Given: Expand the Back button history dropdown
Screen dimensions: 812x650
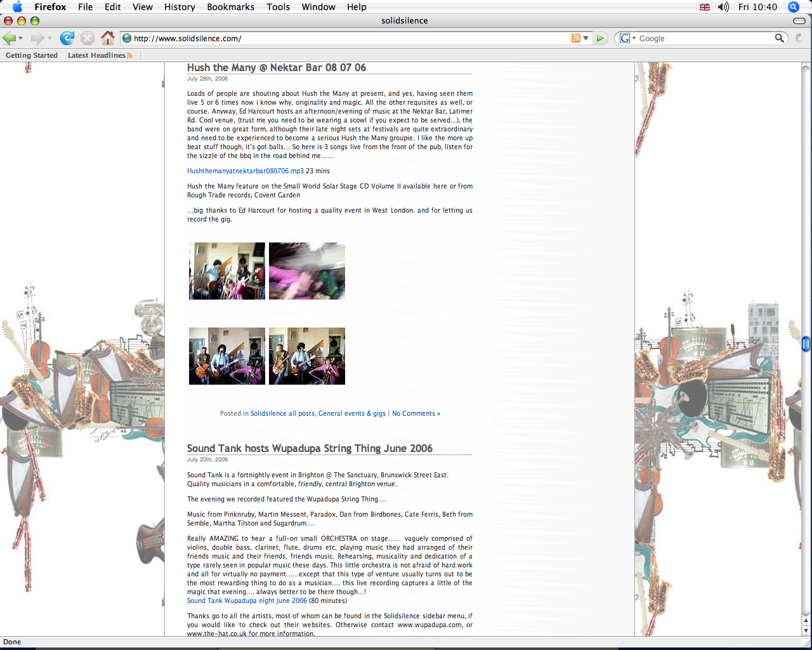Looking at the screenshot, I should pyautogui.click(x=21, y=39).
